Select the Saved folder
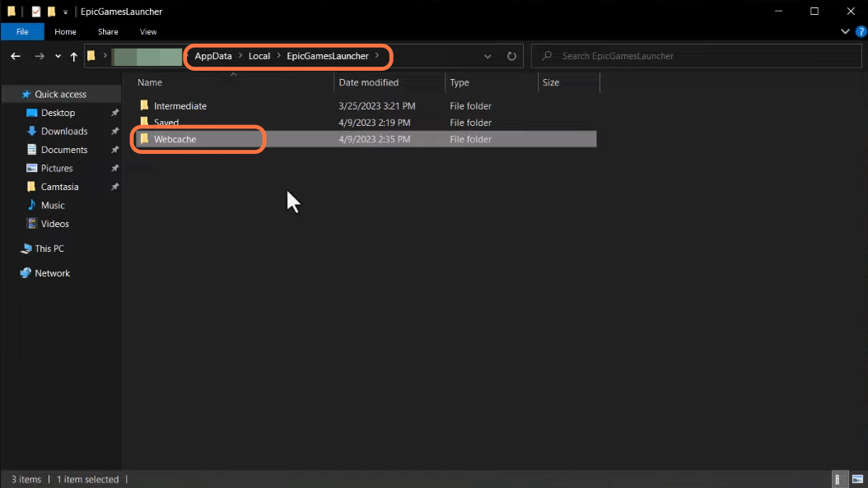The height and width of the screenshot is (488, 868). coord(166,123)
